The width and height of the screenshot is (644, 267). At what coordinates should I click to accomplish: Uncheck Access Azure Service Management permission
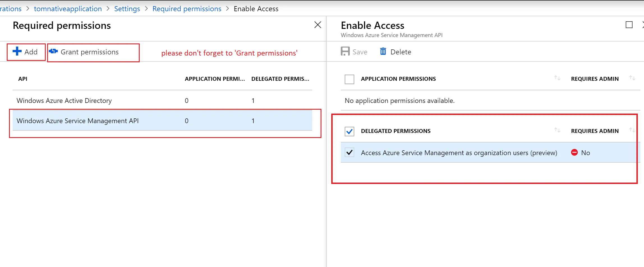point(349,153)
